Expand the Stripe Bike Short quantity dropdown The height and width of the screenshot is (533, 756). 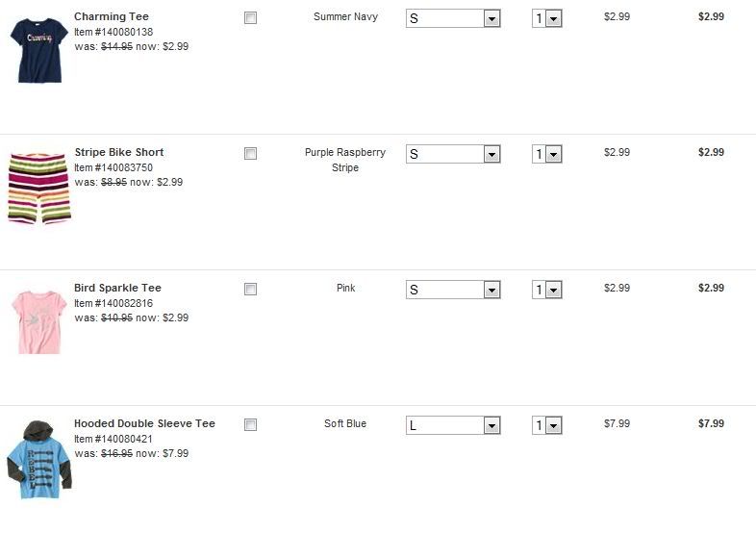click(547, 154)
